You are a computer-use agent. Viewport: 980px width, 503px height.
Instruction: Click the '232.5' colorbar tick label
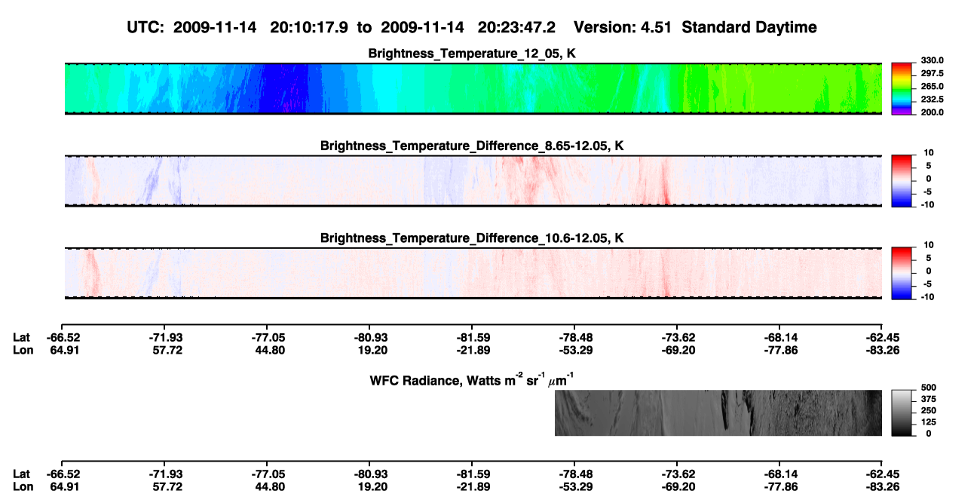(x=933, y=100)
